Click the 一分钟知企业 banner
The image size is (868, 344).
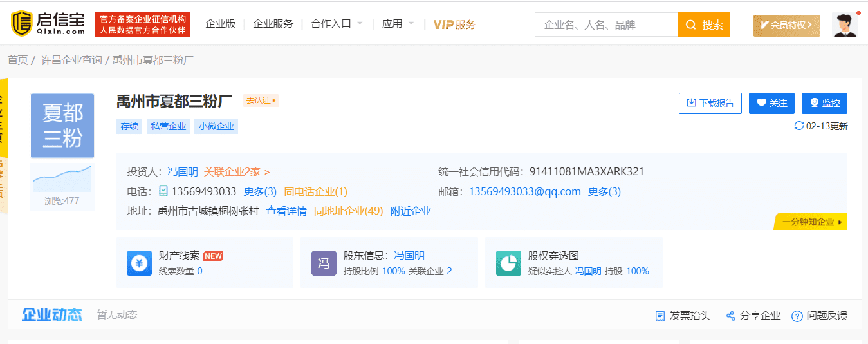point(811,222)
